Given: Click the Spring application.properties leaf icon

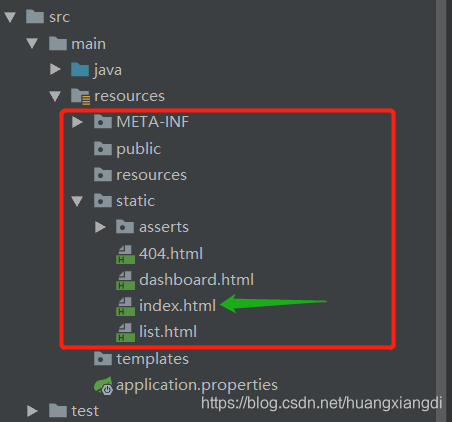Looking at the screenshot, I should [103, 386].
